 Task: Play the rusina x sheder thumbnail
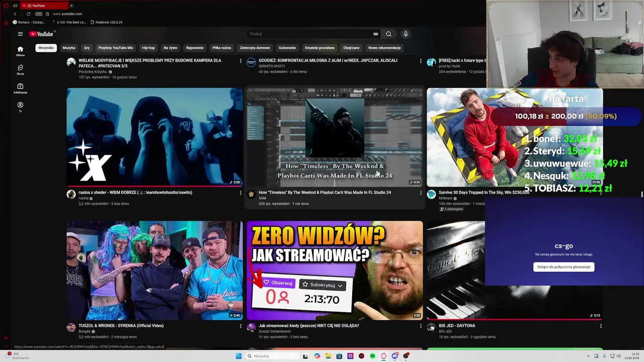click(x=154, y=137)
